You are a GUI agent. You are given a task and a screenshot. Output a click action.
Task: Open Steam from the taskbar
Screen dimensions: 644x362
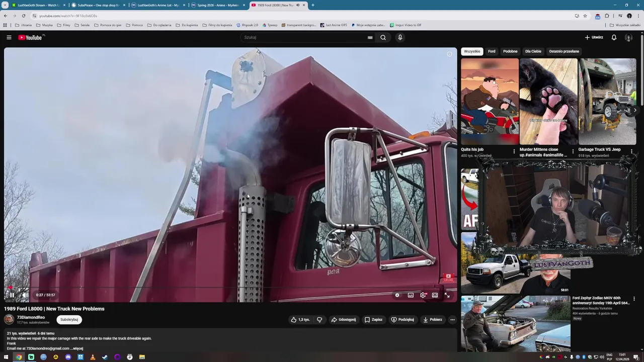(x=105, y=357)
